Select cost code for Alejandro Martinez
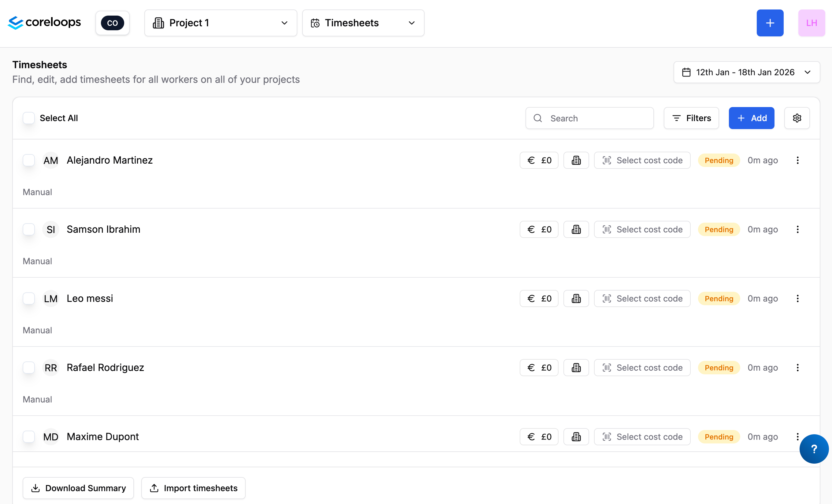The height and width of the screenshot is (504, 832). click(x=642, y=160)
